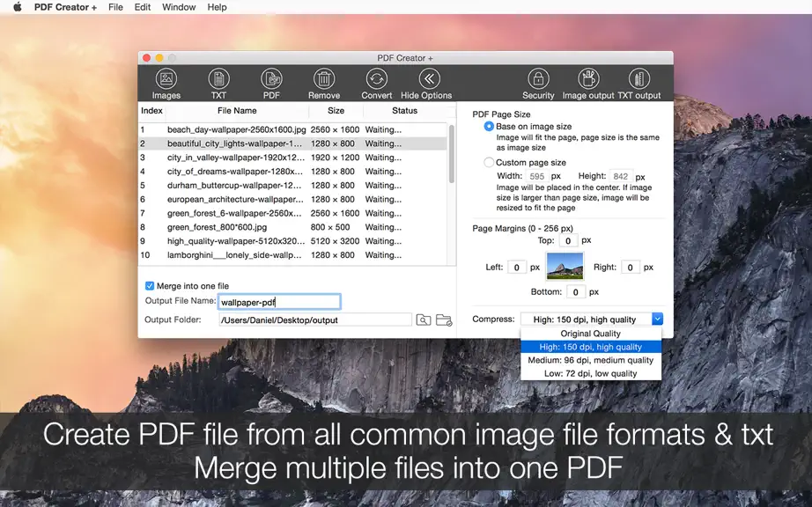812x507 pixels.
Task: Open the Compress dropdown arrow
Action: click(x=657, y=320)
